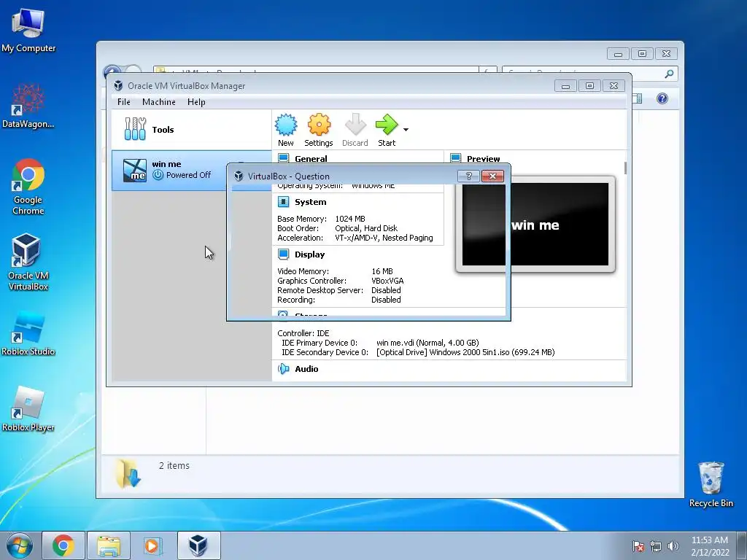This screenshot has height=560, width=747.
Task: Click the Question dialog help button
Action: 468,176
